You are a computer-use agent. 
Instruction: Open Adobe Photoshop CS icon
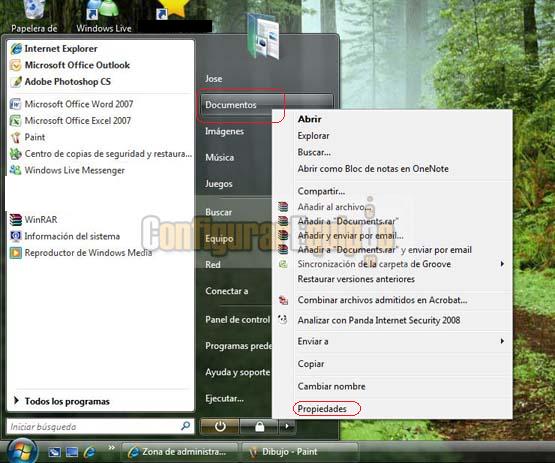tap(16, 82)
